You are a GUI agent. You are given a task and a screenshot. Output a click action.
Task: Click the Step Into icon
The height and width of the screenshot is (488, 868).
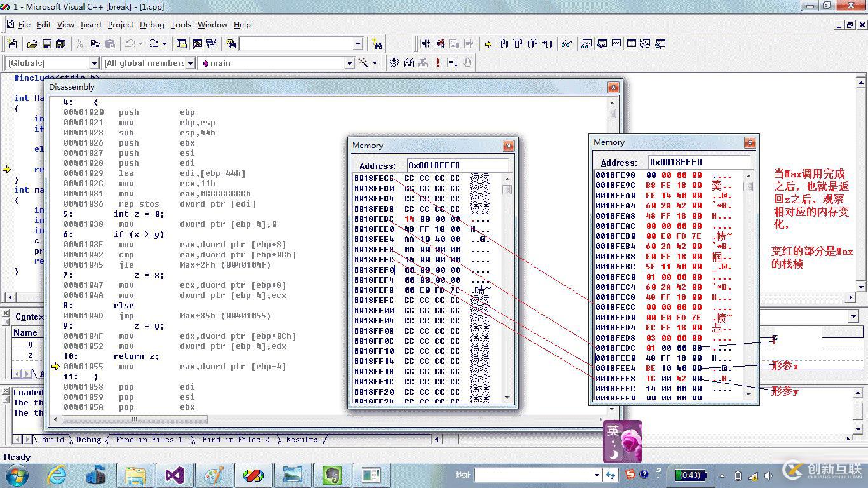click(504, 44)
